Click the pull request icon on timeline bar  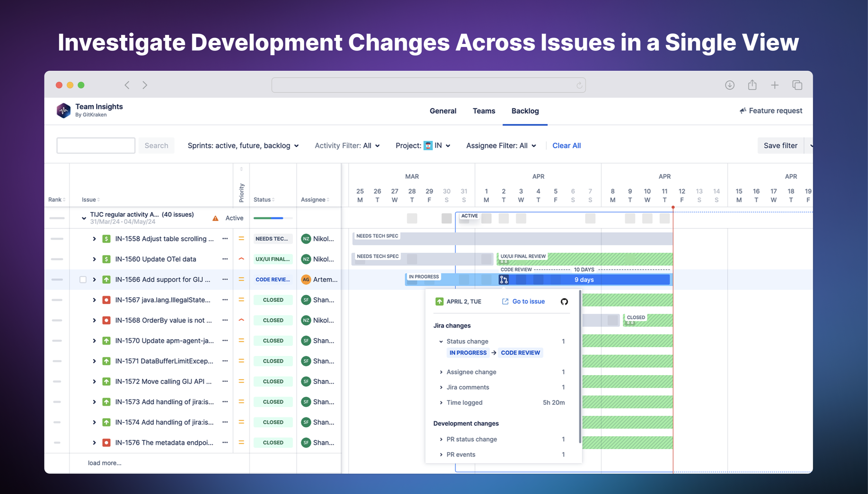504,280
